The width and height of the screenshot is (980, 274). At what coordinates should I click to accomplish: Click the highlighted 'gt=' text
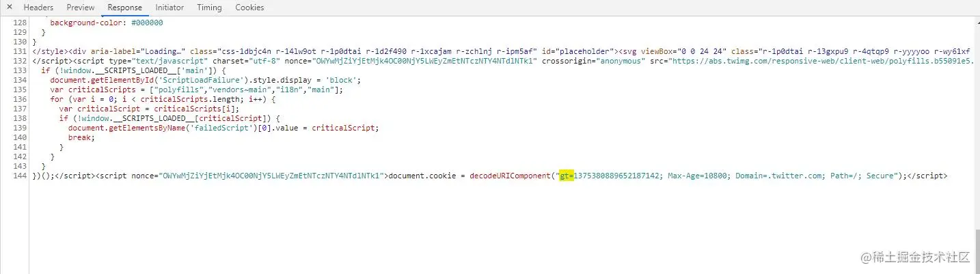click(x=567, y=176)
